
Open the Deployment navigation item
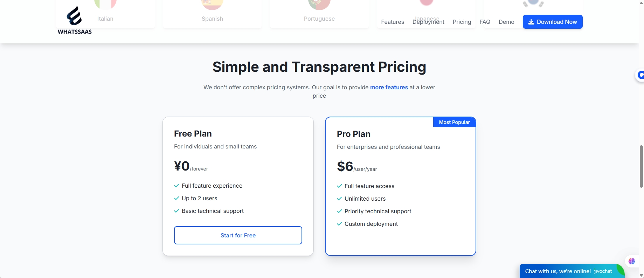pyautogui.click(x=428, y=22)
